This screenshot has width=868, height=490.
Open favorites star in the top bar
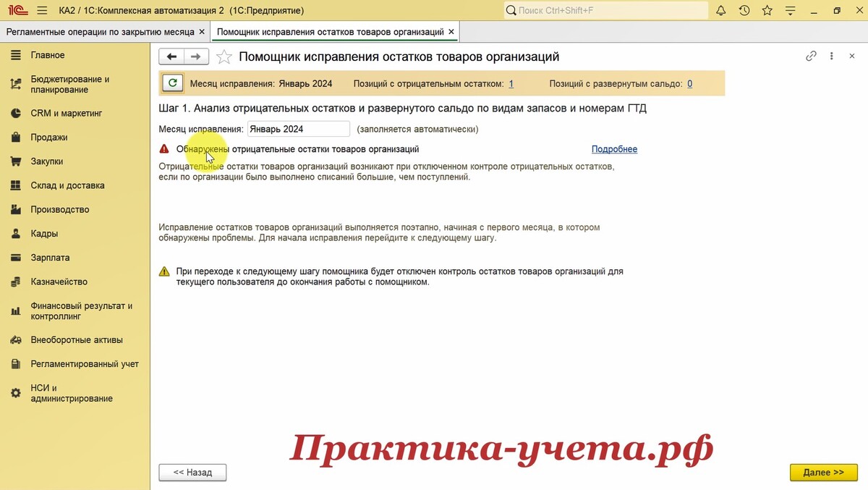tap(767, 11)
